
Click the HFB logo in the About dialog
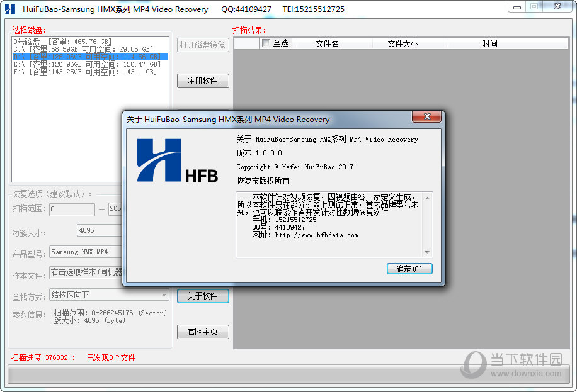pyautogui.click(x=178, y=160)
